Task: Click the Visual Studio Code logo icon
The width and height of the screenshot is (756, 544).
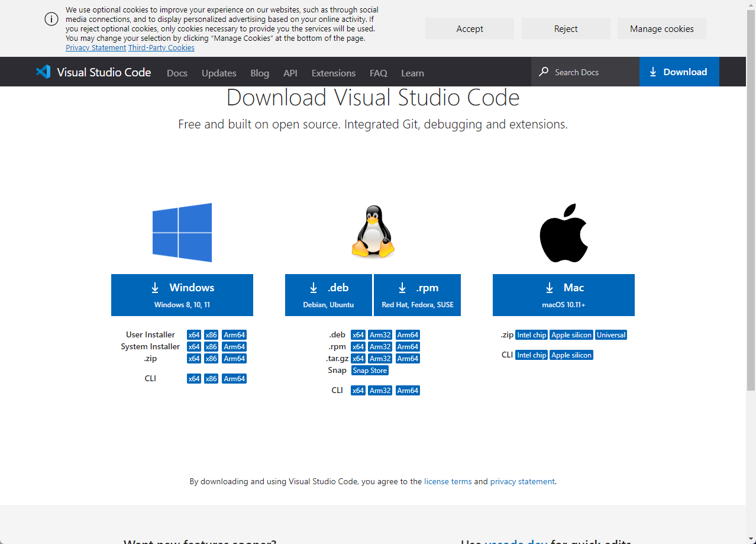Action: point(43,72)
